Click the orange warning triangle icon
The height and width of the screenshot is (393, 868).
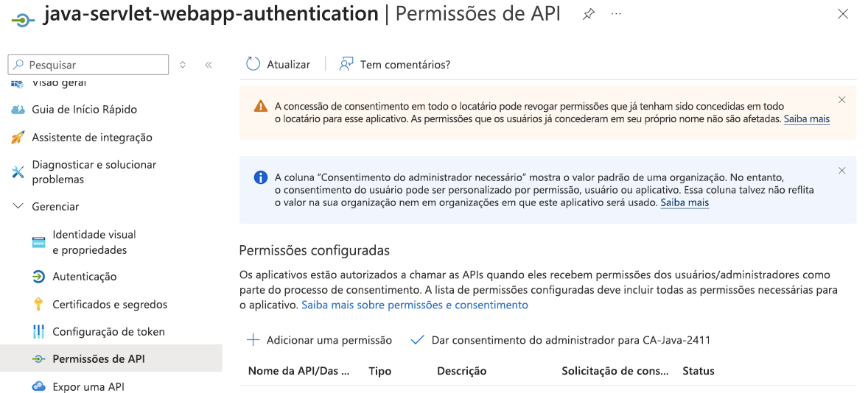[260, 106]
